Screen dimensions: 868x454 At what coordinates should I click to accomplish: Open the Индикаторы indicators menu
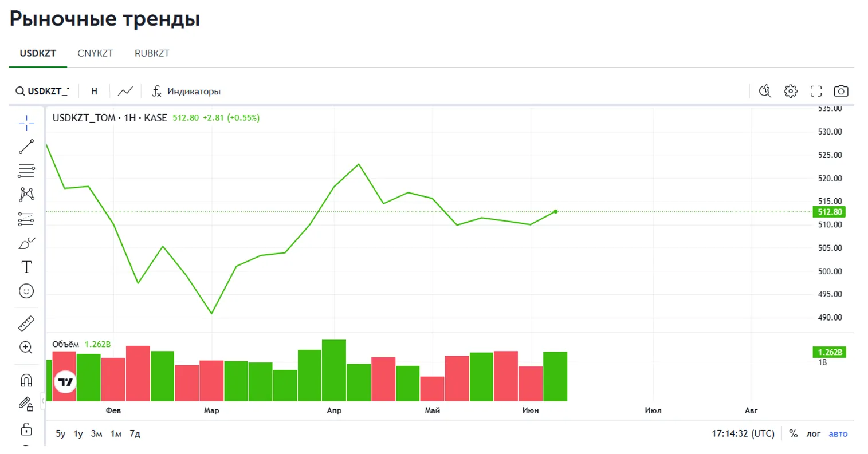[186, 91]
